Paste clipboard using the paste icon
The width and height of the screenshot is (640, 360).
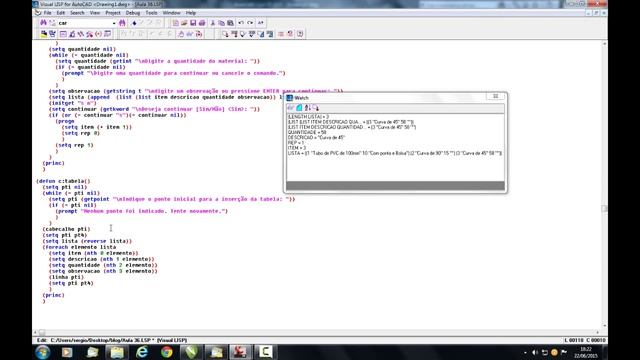click(231, 23)
